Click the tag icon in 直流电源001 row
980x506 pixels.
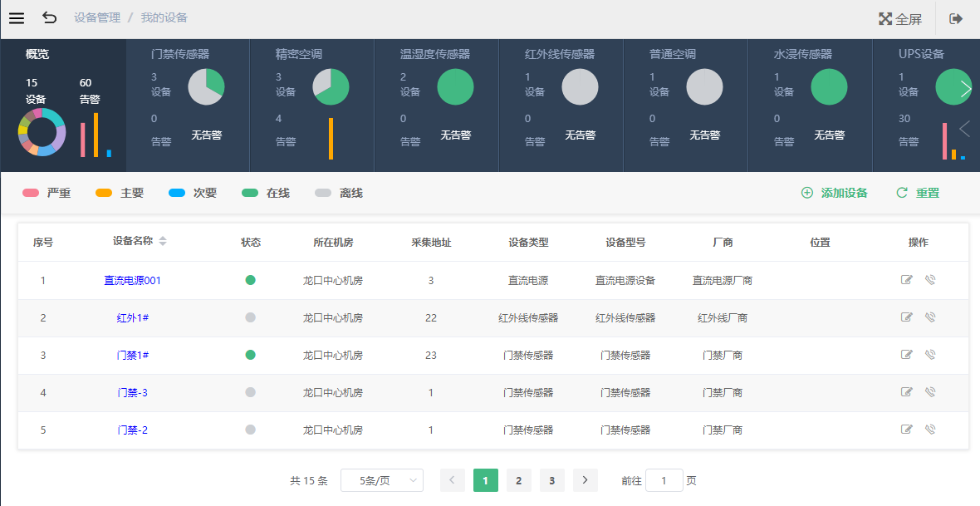click(x=930, y=279)
